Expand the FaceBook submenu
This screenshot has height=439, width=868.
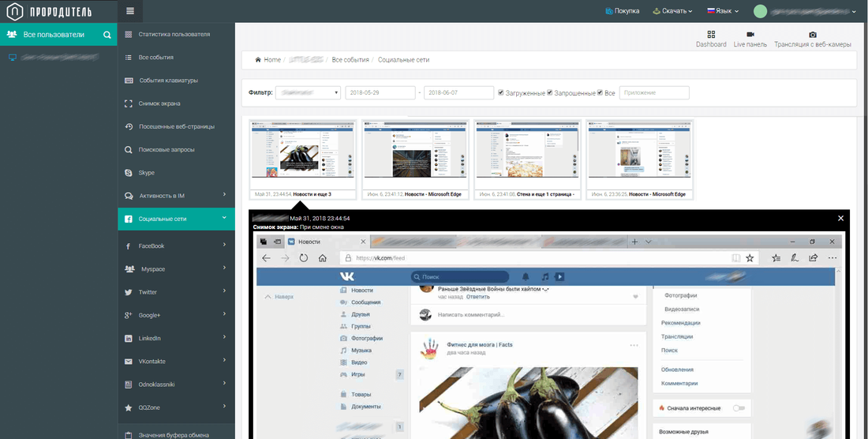(x=224, y=245)
